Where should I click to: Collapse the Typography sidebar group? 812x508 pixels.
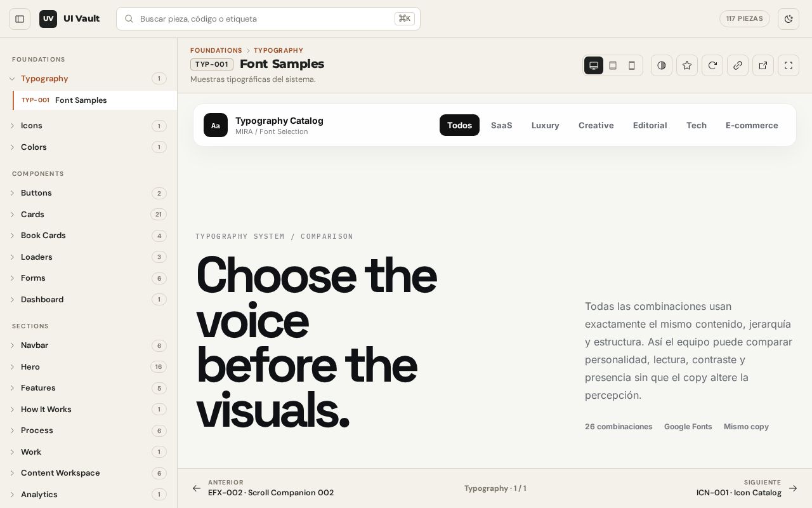pos(89,79)
